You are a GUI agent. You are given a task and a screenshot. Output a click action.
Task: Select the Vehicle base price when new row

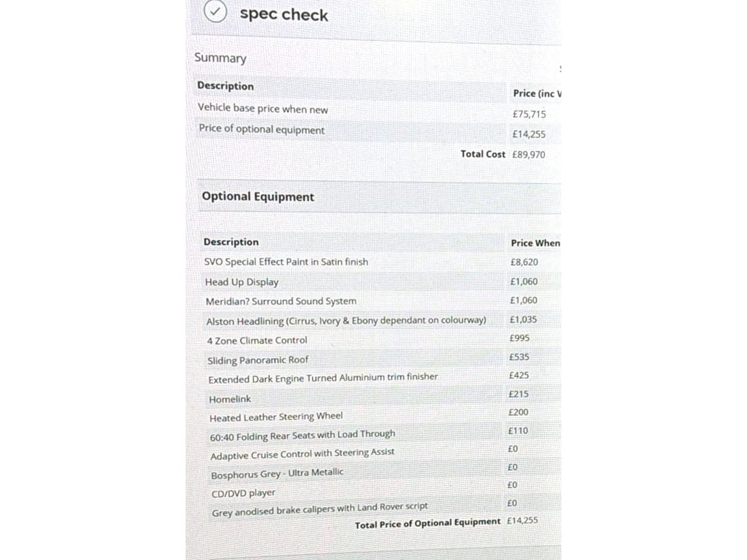tap(263, 108)
